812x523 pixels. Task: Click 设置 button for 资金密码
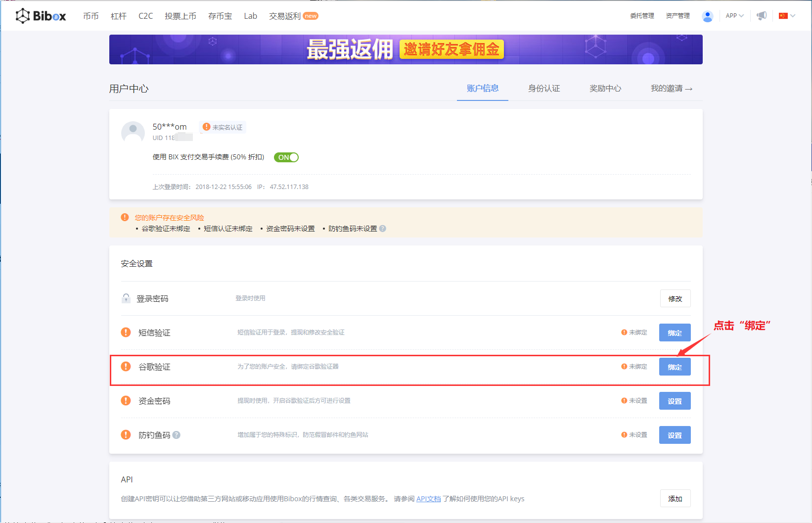pyautogui.click(x=675, y=401)
